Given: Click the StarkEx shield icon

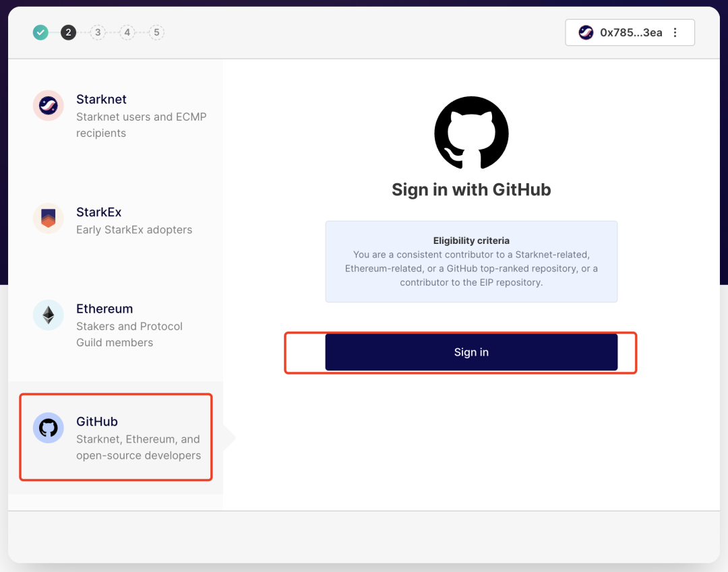Looking at the screenshot, I should point(48,218).
